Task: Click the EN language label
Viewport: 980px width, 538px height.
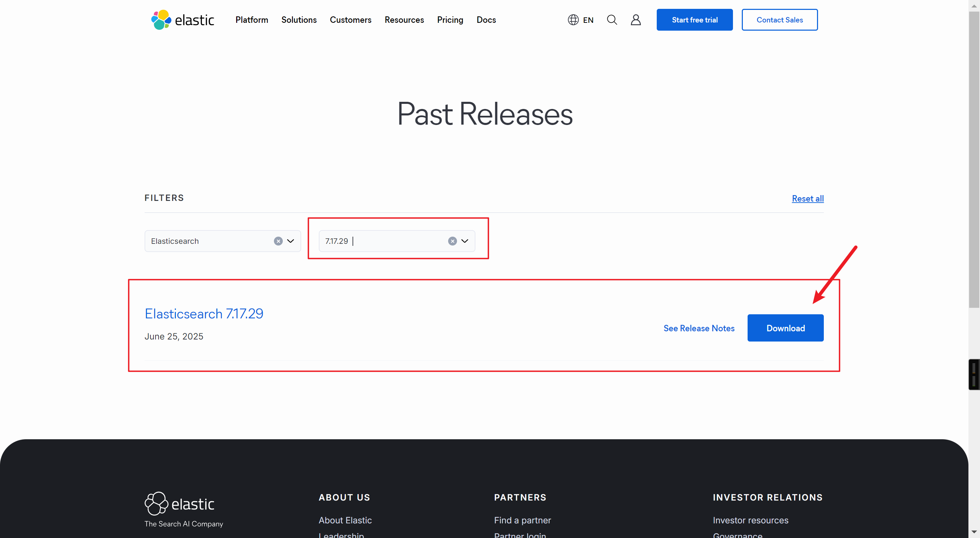Action: 588,20
